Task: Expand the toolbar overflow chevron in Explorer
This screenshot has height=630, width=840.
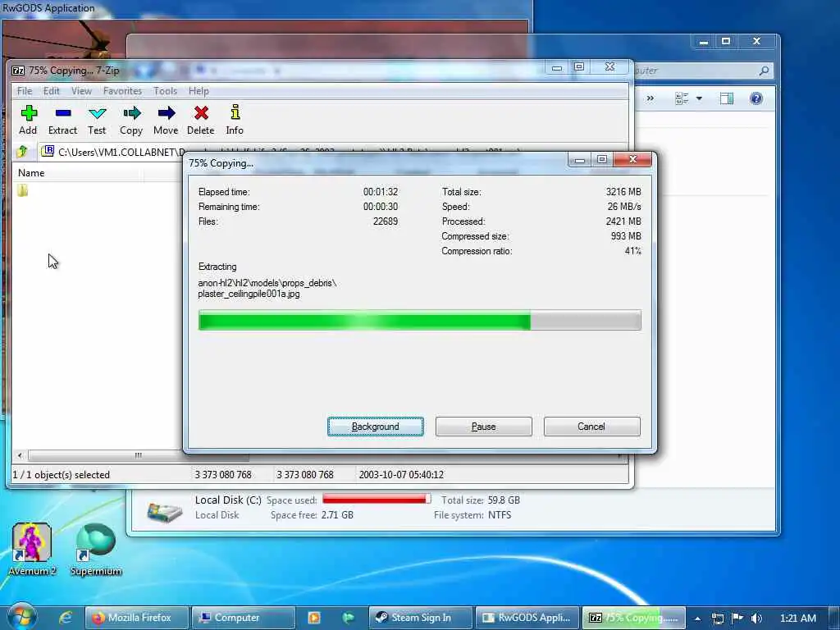Action: coord(651,98)
